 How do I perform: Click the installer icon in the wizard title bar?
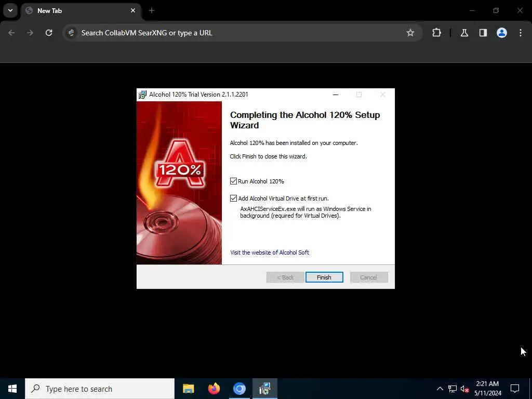142,95
